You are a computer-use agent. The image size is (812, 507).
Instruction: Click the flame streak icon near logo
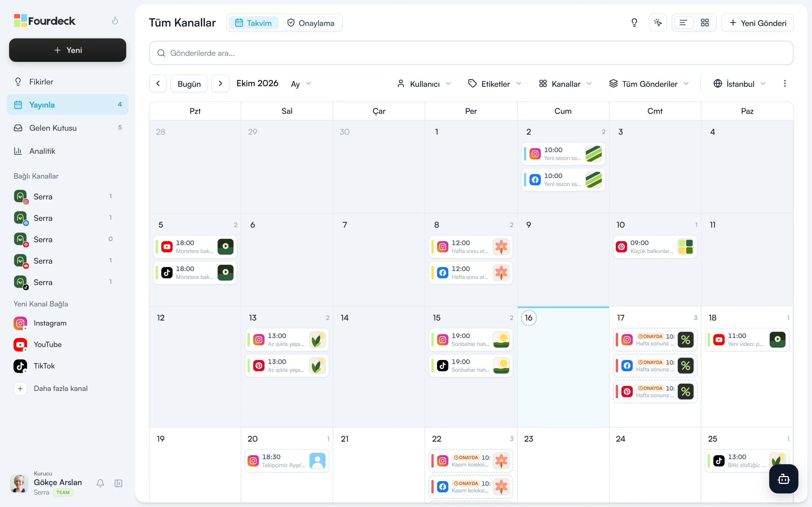[x=115, y=21]
